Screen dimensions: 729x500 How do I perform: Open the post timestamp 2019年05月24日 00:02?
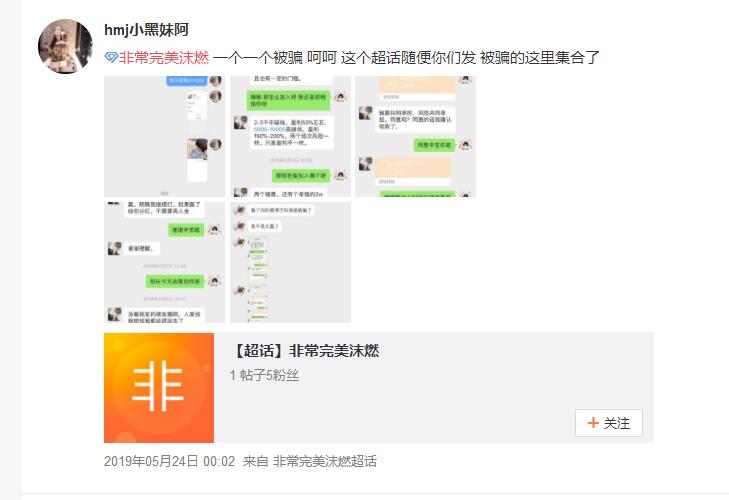click(169, 461)
